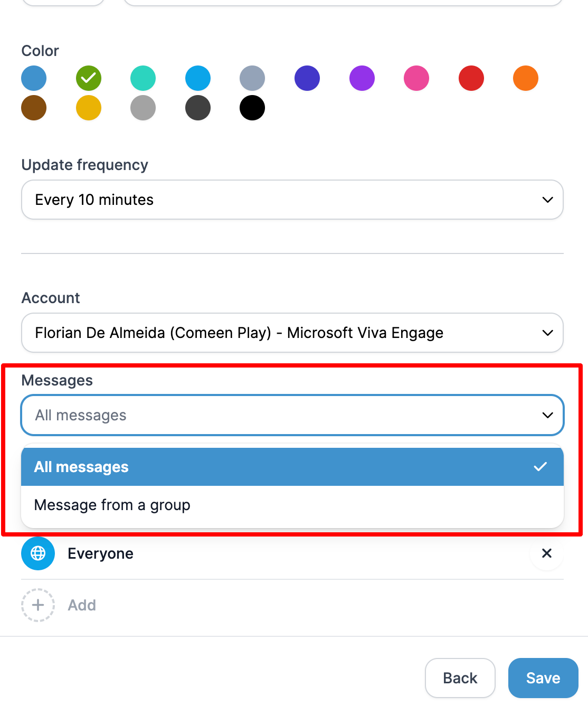Expand the Account dropdown

coord(292,333)
